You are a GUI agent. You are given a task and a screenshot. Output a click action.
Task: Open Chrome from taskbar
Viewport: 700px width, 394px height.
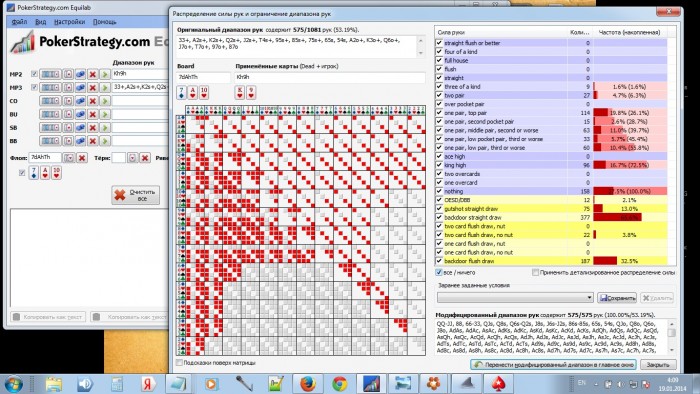340,384
